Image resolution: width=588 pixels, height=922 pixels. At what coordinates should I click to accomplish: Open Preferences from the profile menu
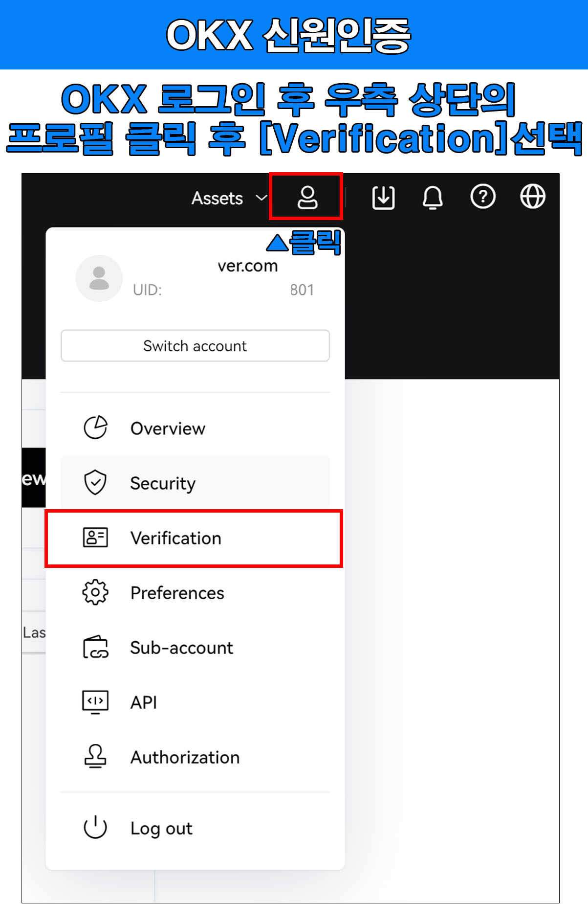(x=195, y=593)
